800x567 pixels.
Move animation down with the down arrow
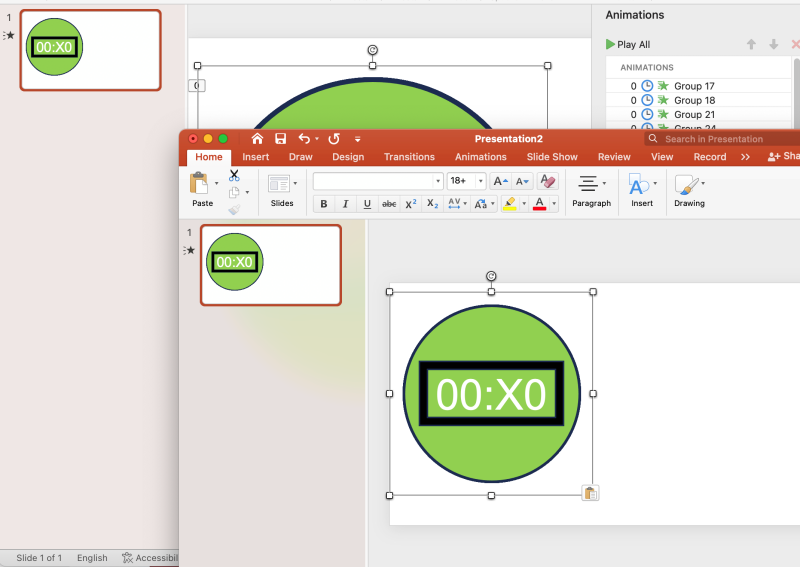tap(773, 44)
